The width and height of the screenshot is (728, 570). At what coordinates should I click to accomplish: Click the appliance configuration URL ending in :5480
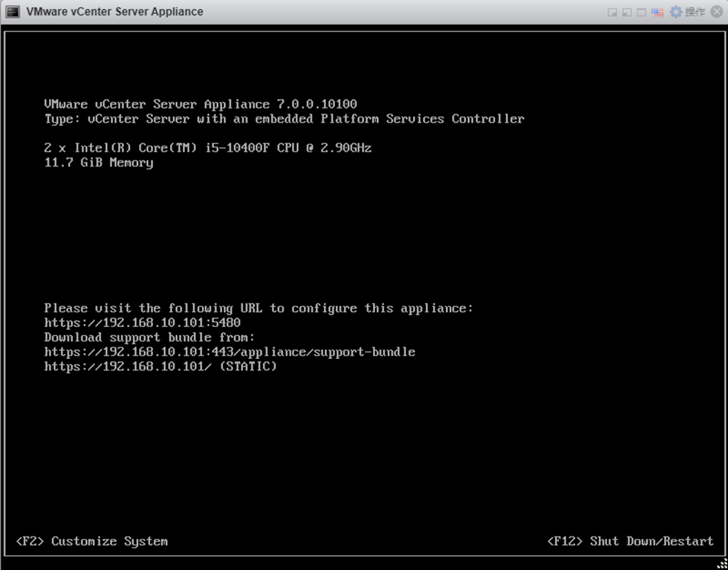click(142, 323)
